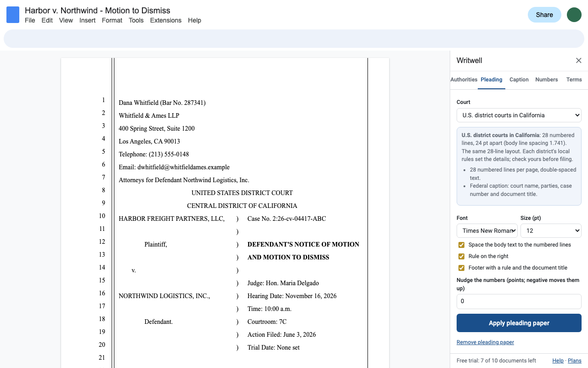
Task: Click the Hearing Date: November 16, 2026 line
Action: pos(292,296)
